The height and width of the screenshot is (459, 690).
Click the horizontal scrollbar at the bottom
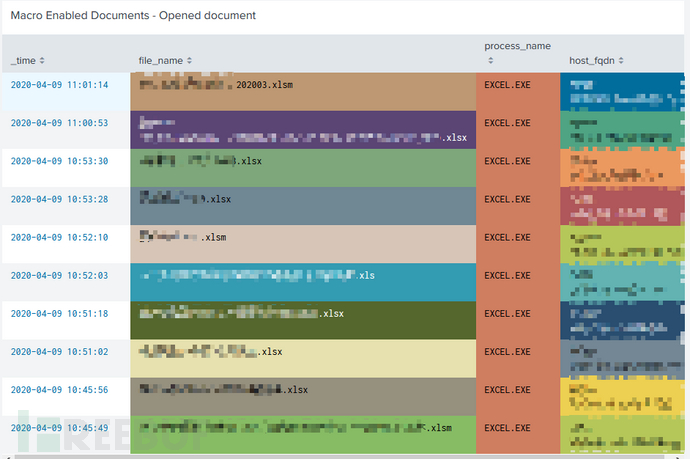[x=343, y=457]
